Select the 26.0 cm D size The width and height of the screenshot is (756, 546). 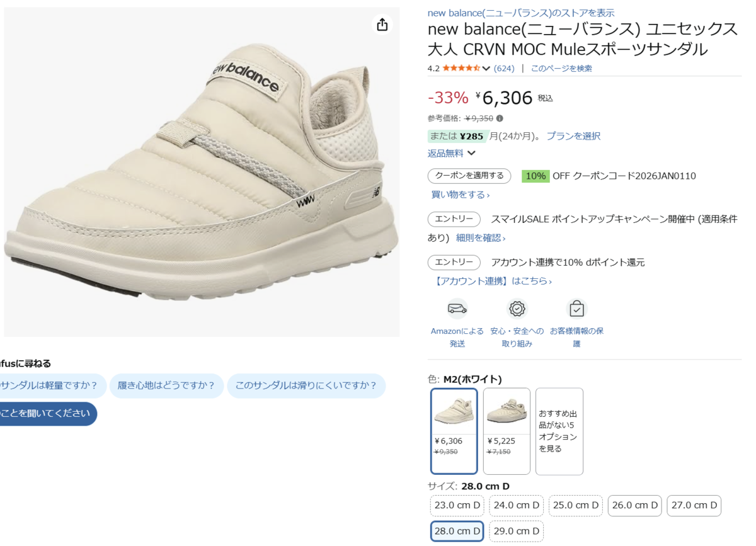pyautogui.click(x=634, y=505)
